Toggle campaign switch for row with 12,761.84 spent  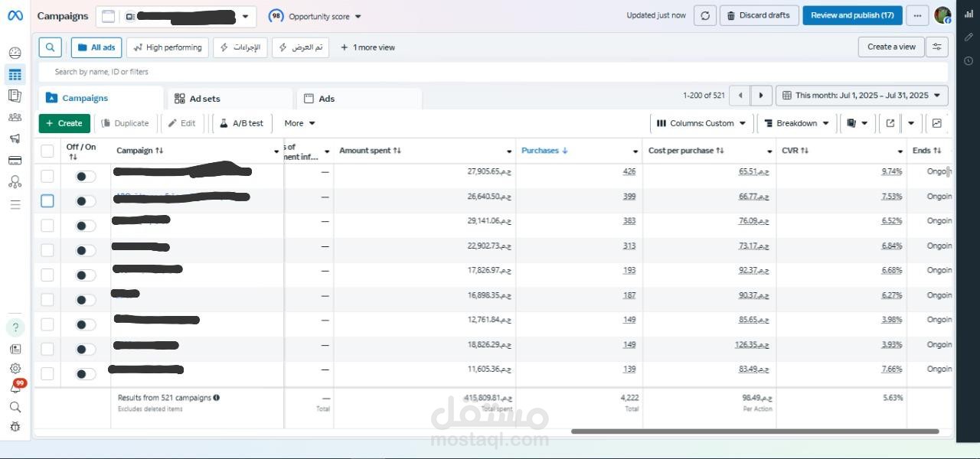point(86,324)
